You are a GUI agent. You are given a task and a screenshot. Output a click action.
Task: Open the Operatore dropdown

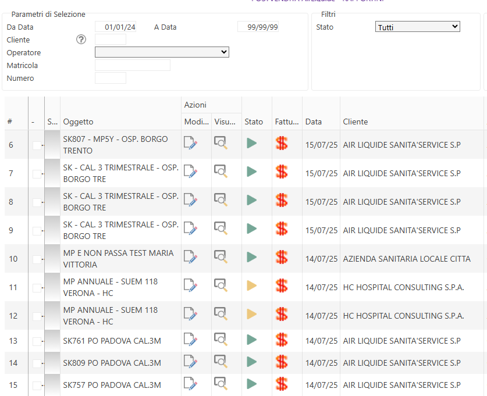tap(162, 52)
